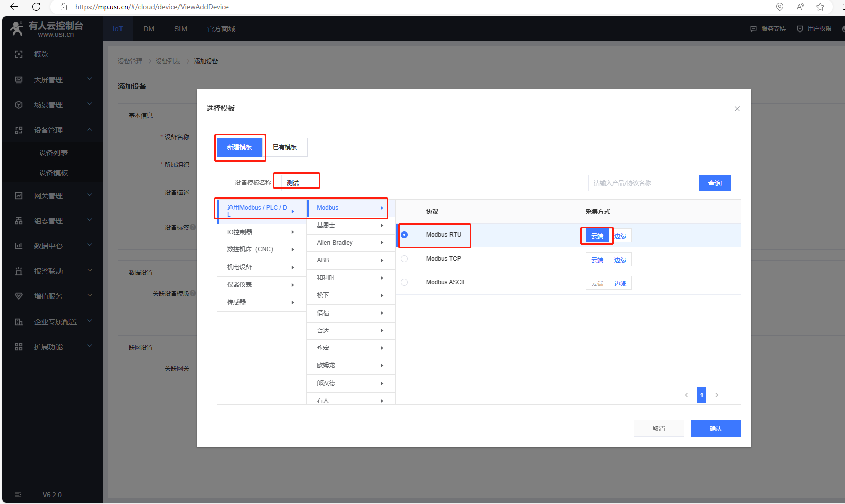845x504 pixels.
Task: Select the Modbus ASCII radio button
Action: [x=404, y=282]
